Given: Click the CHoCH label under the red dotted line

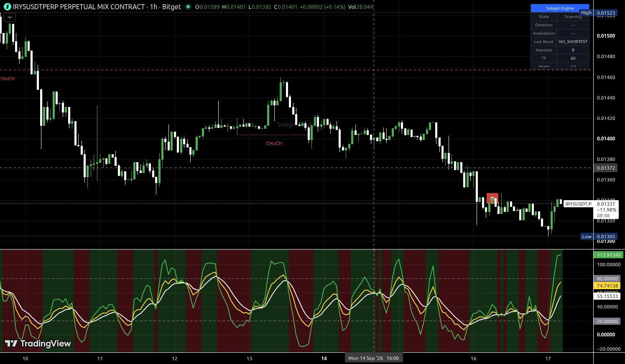Looking at the screenshot, I should tap(274, 143).
